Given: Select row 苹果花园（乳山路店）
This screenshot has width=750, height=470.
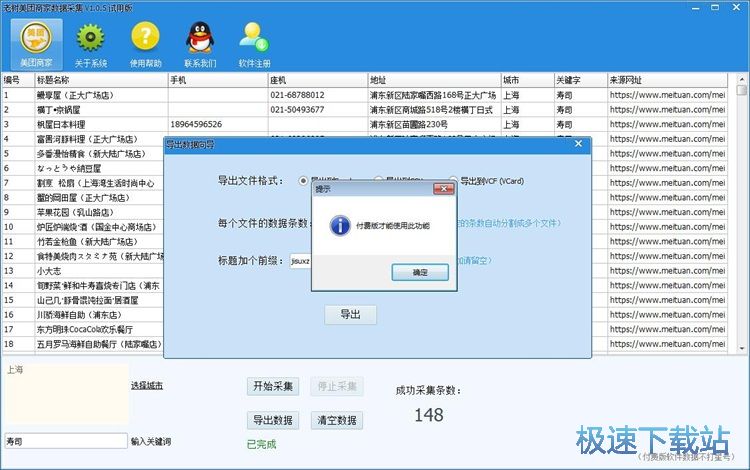Looking at the screenshot, I should pos(75,212).
